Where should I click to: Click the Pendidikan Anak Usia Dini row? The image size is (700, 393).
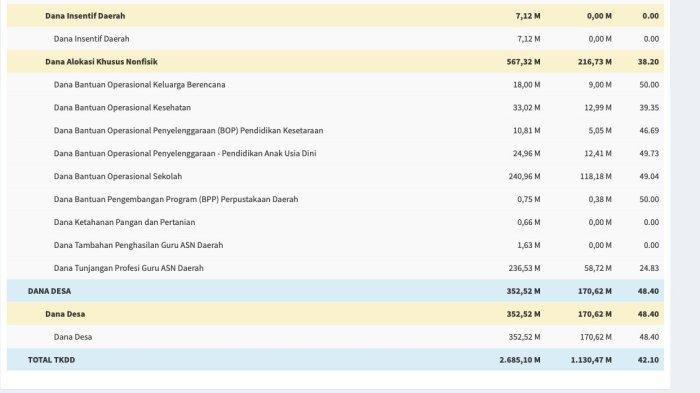pos(335,153)
